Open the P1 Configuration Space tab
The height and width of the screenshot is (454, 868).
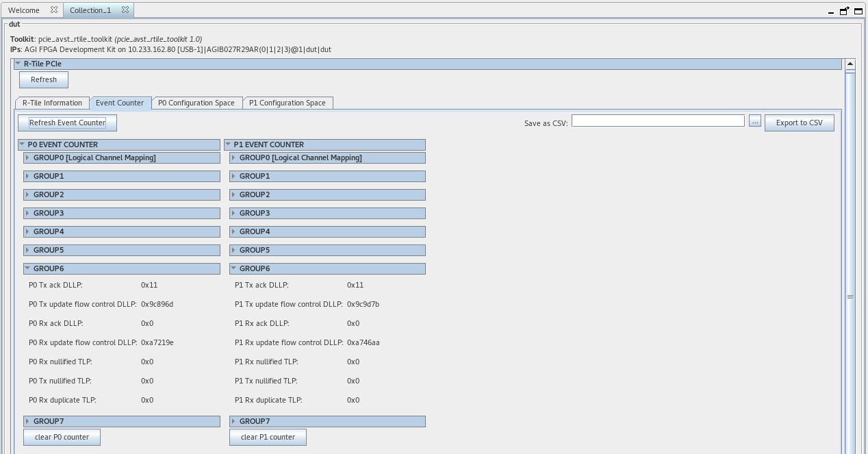287,103
